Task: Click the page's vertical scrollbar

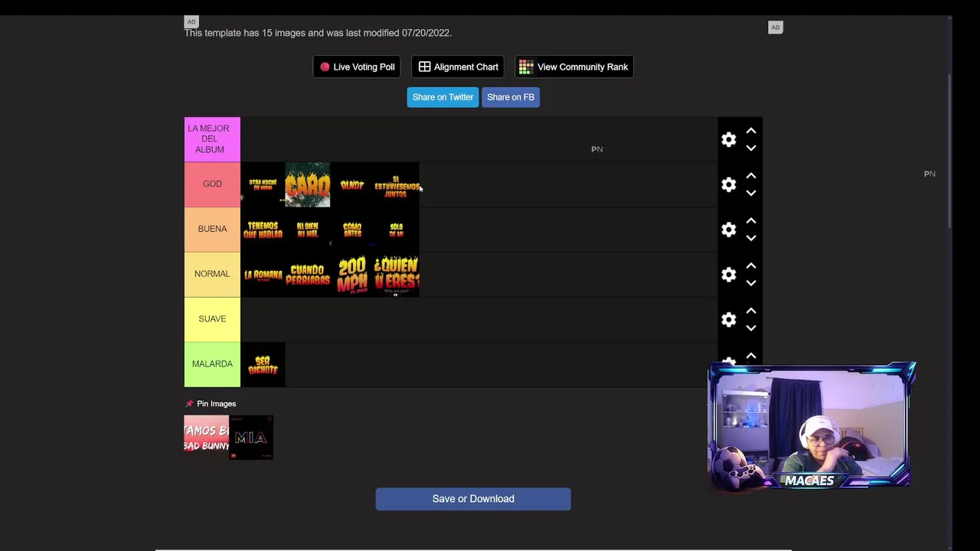Action: click(x=950, y=152)
